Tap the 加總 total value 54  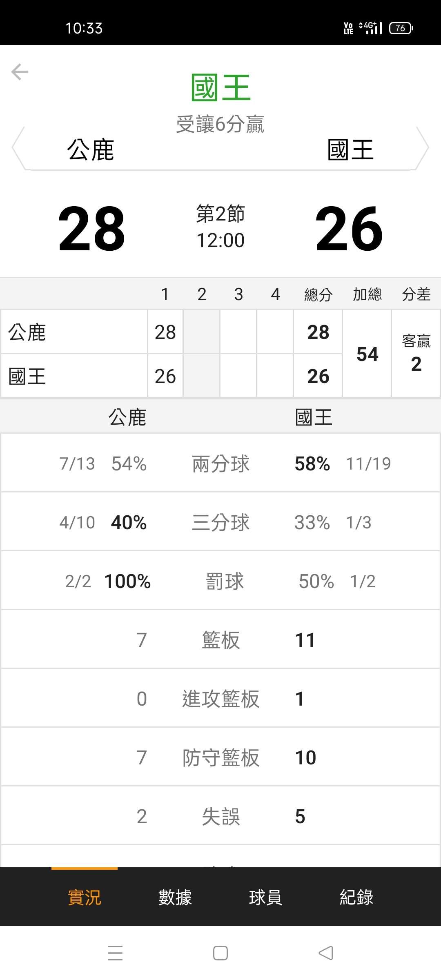pyautogui.click(x=367, y=354)
